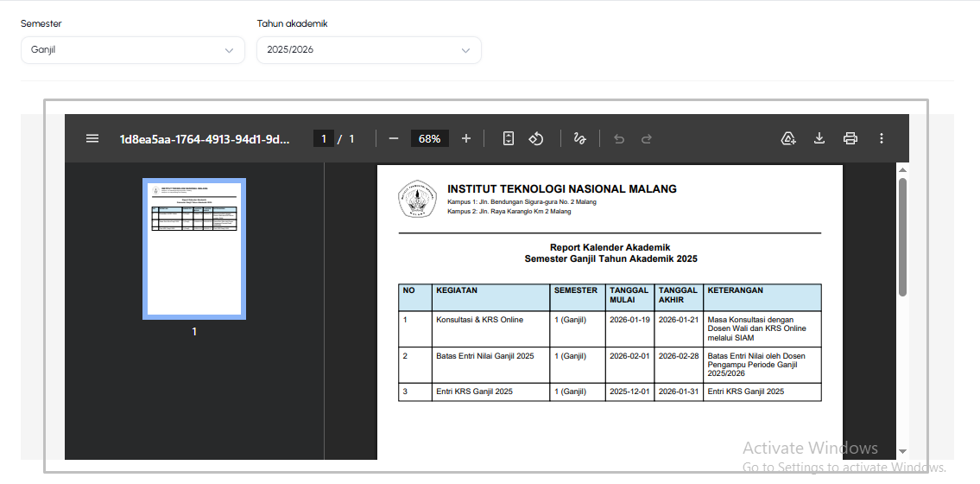Image resolution: width=980 pixels, height=484 pixels.
Task: Click the thumbnail page label 1
Action: click(x=194, y=331)
